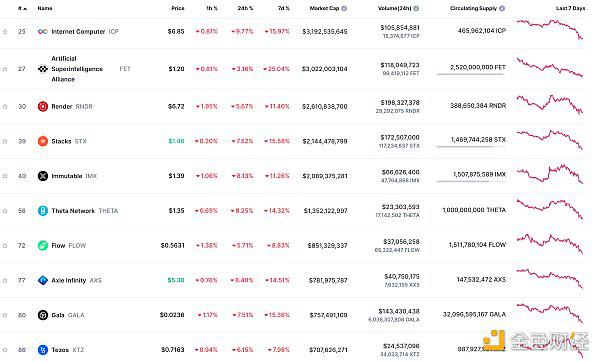Toggle the watchlist star for Internet Computer
The width and height of the screenshot is (600, 362).
coord(5,32)
